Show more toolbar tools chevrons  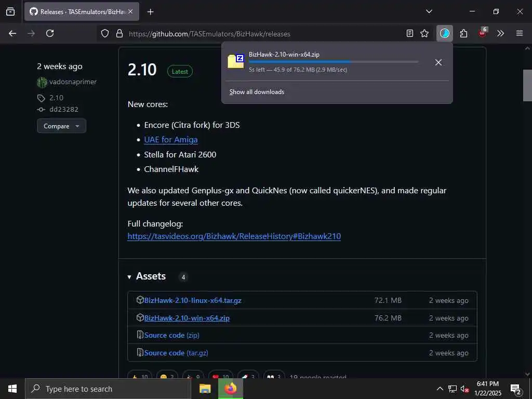[x=500, y=33]
